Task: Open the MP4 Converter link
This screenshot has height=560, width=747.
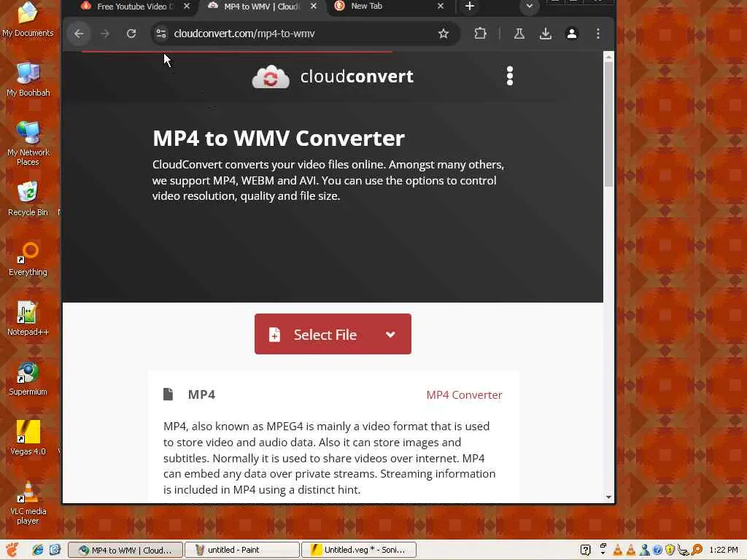Action: [x=464, y=395]
